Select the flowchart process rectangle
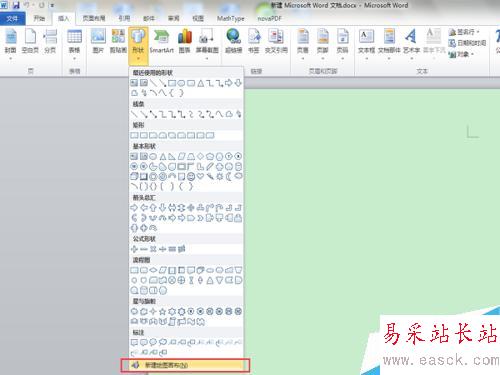This screenshot has height=375, width=500. (x=134, y=270)
